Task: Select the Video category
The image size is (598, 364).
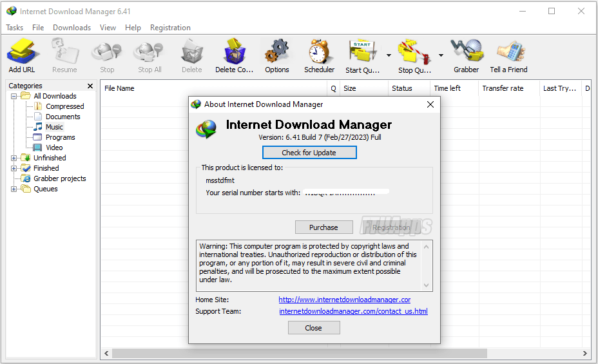Action: click(x=54, y=148)
